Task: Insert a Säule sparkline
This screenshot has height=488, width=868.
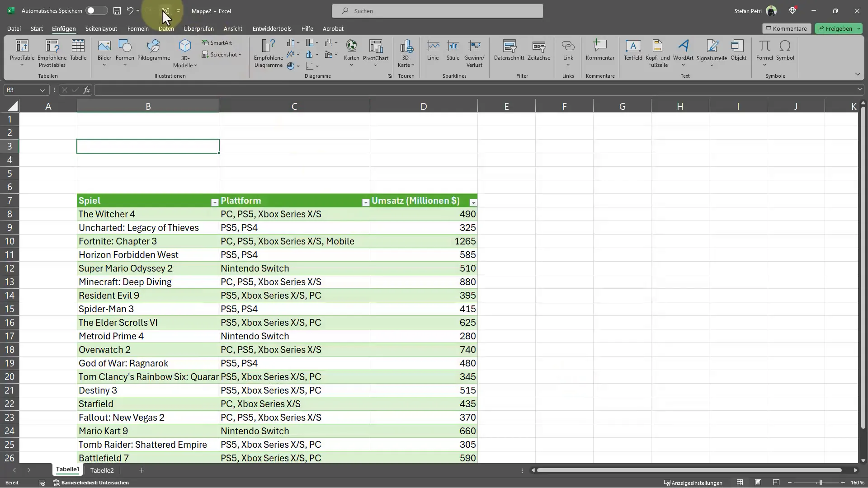Action: coord(453,50)
